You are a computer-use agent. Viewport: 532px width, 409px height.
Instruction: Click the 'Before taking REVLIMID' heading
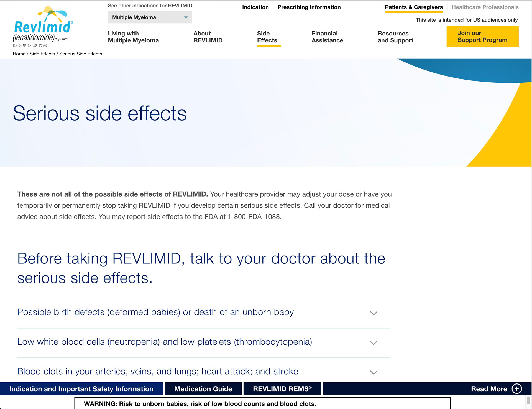click(201, 268)
